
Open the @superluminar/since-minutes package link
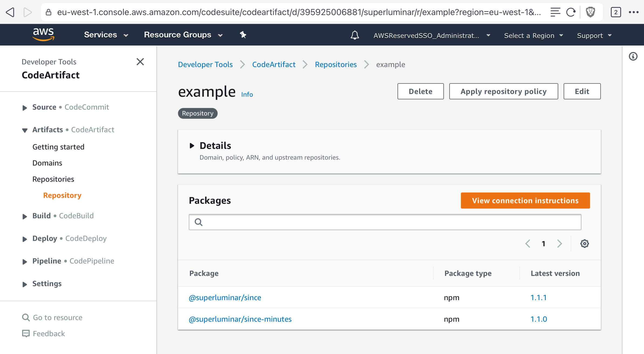click(x=240, y=319)
